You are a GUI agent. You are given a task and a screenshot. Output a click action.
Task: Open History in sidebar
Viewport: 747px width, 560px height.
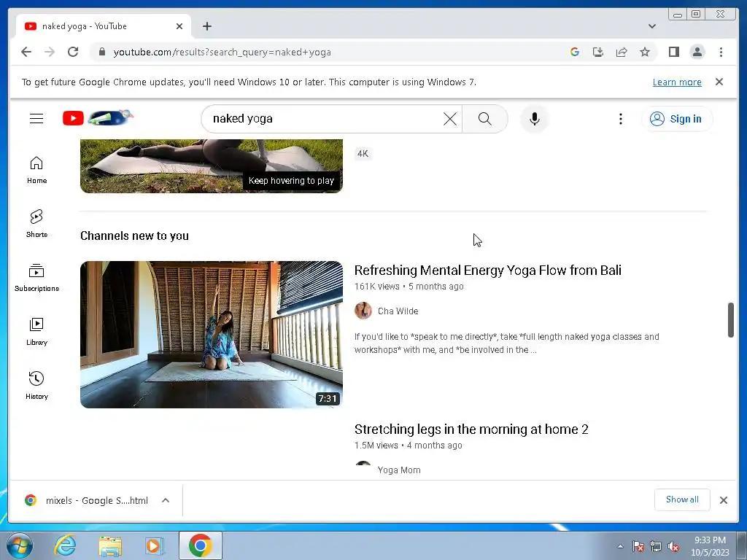[x=36, y=385]
